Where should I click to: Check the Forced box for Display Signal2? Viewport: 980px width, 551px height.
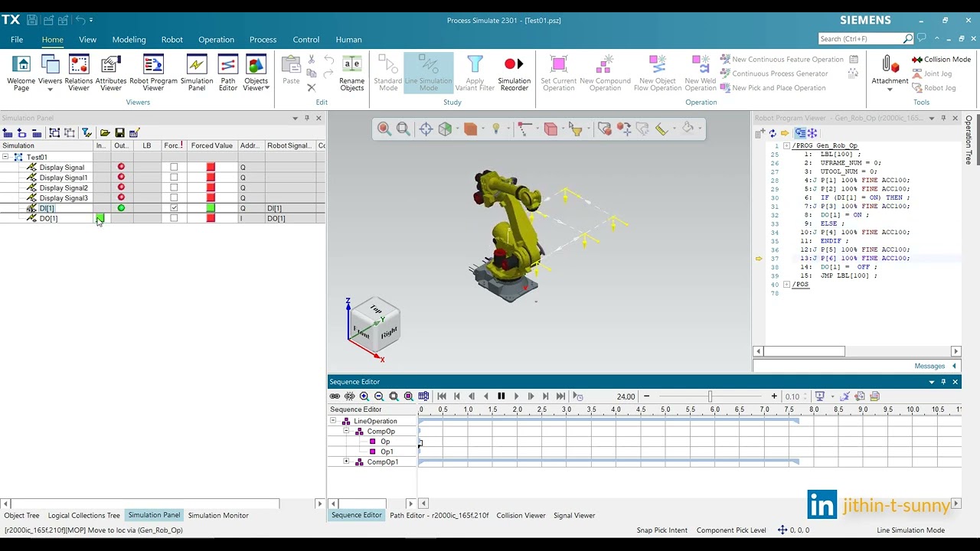pos(174,187)
